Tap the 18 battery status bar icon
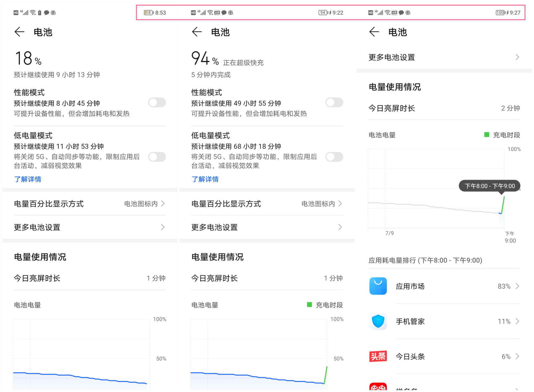534x392 pixels. pyautogui.click(x=149, y=13)
